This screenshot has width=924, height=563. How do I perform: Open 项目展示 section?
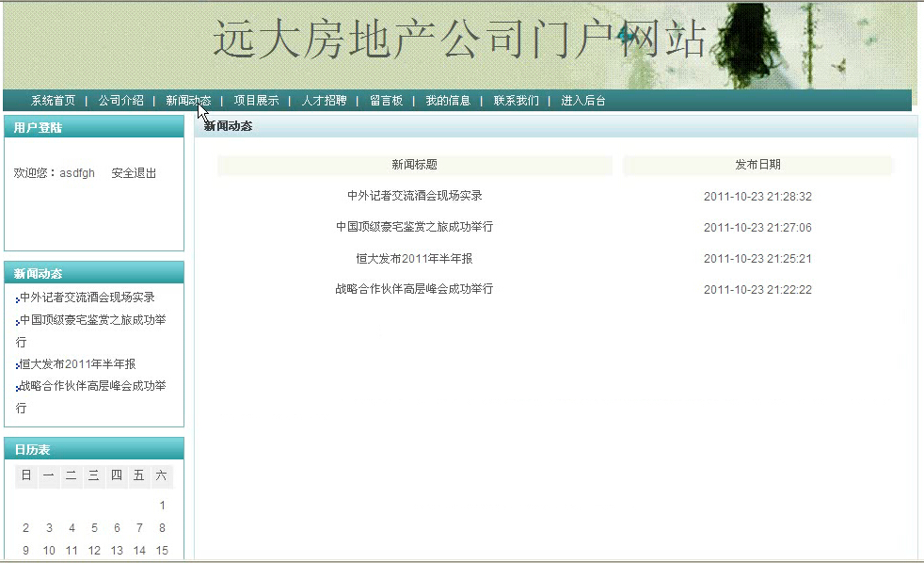256,101
